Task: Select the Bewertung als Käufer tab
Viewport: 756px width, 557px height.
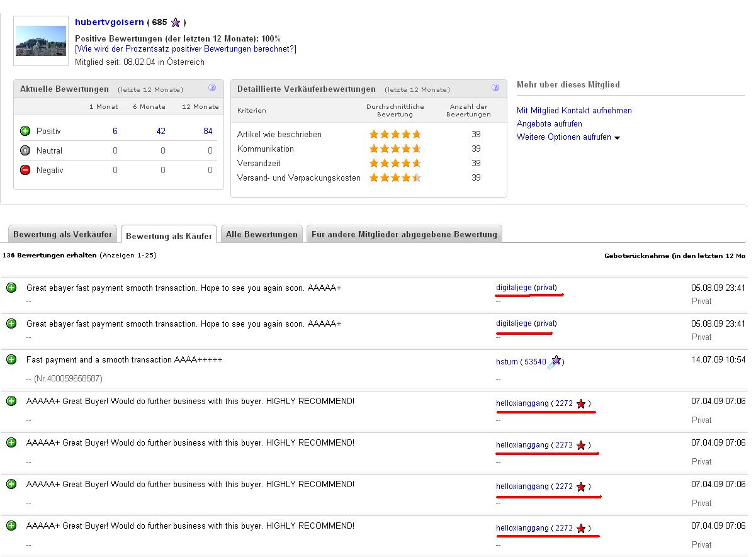Action: [169, 236]
